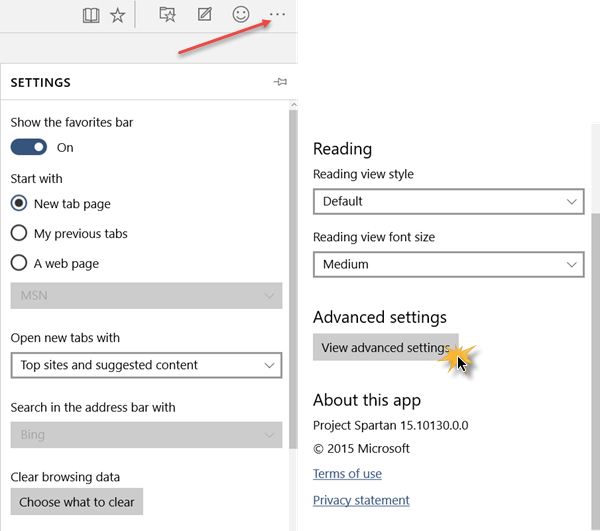
Task: Open the greyed MSN web page dropdown
Action: coord(146,296)
